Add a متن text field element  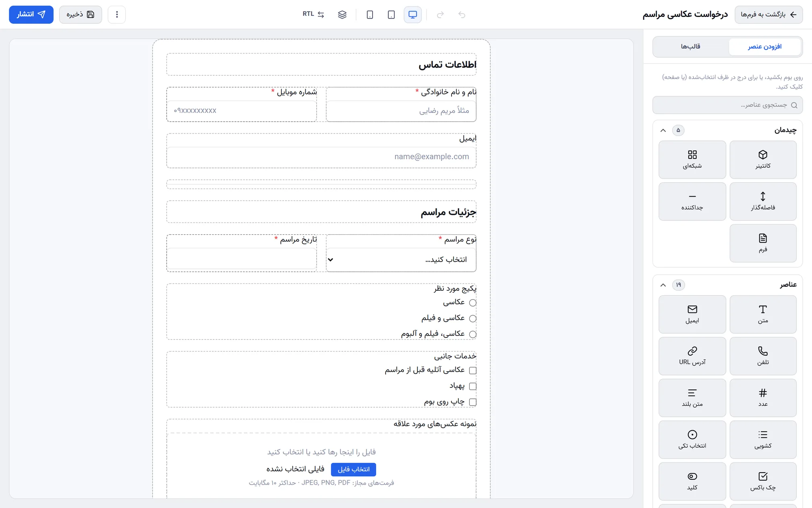pos(763,314)
